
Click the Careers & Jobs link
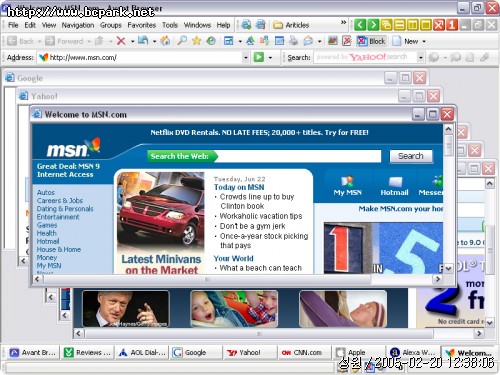[60, 200]
